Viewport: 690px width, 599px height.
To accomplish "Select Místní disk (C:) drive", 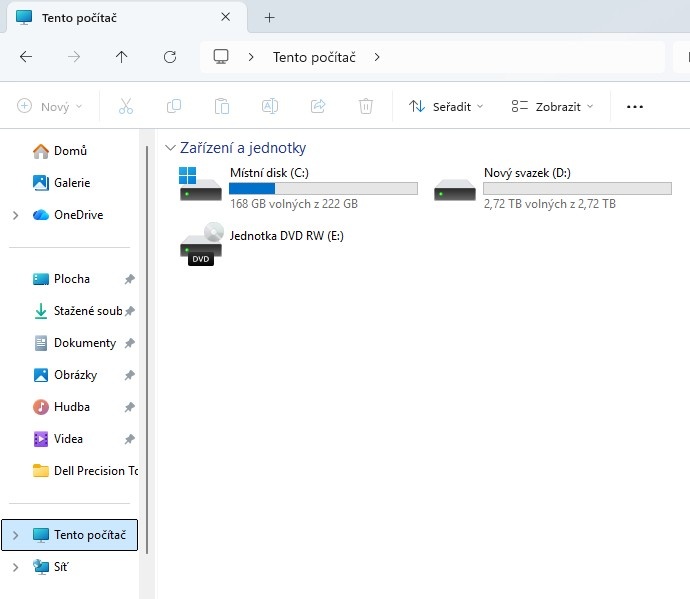I will pos(297,187).
